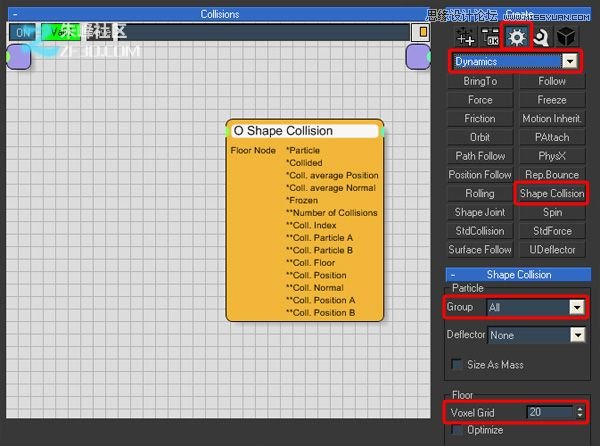The width and height of the screenshot is (600, 446).
Task: Click the Position Follow button
Action: tap(480, 175)
